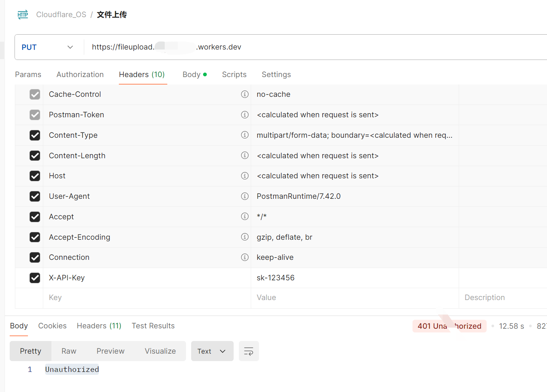Click the info icon for User-Agent header
Viewport: 547px width, 392px height.
coord(245,196)
